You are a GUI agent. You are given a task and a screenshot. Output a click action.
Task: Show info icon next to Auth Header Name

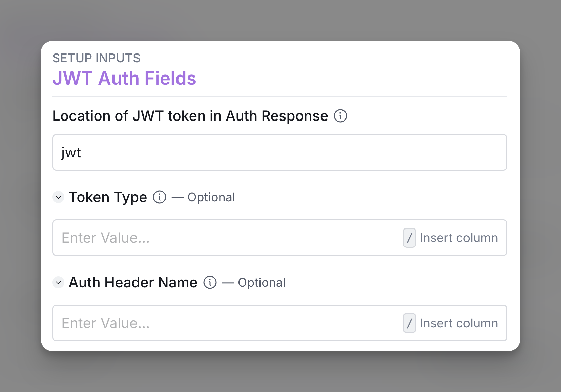[210, 282]
